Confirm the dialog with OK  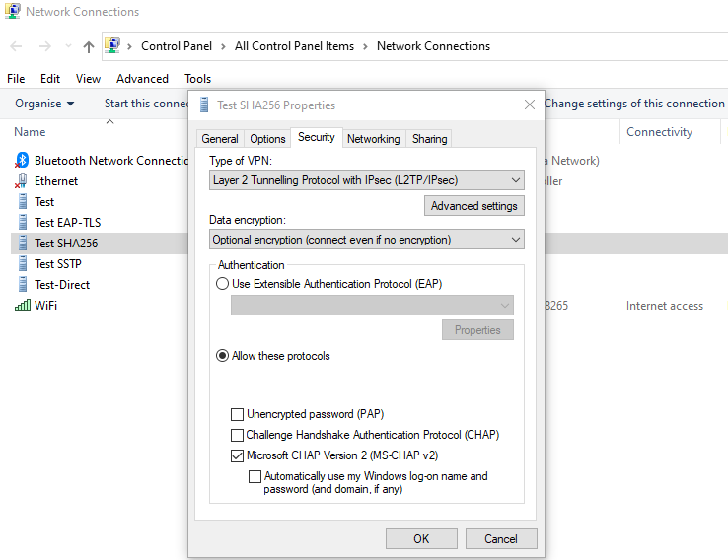[421, 538]
